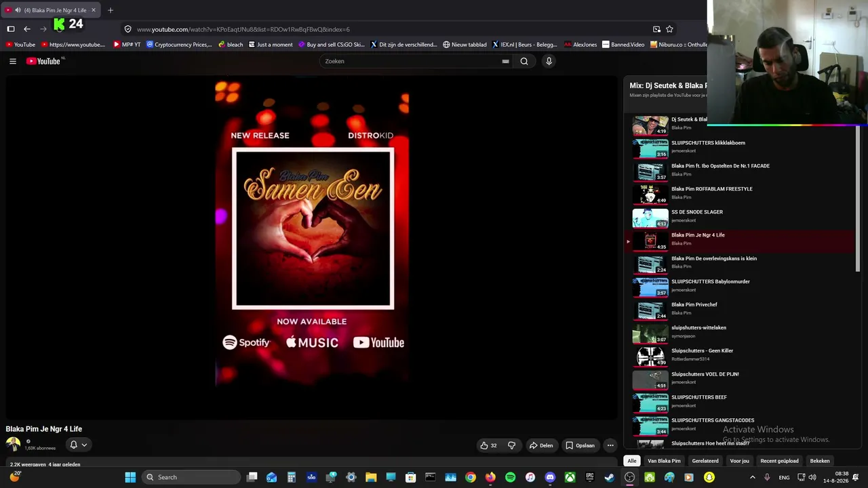Image resolution: width=868 pixels, height=488 pixels.
Task: Click the Delen share button
Action: [541, 445]
